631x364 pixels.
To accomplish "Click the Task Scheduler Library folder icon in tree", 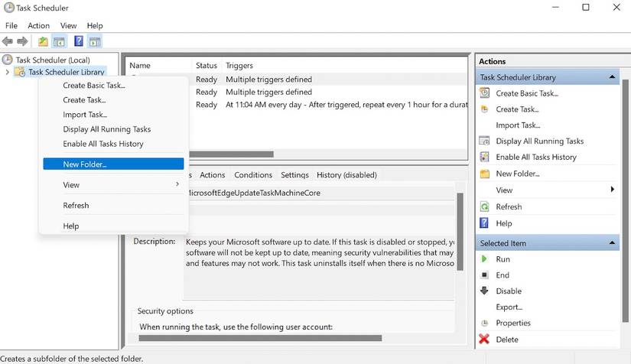I will [19, 72].
